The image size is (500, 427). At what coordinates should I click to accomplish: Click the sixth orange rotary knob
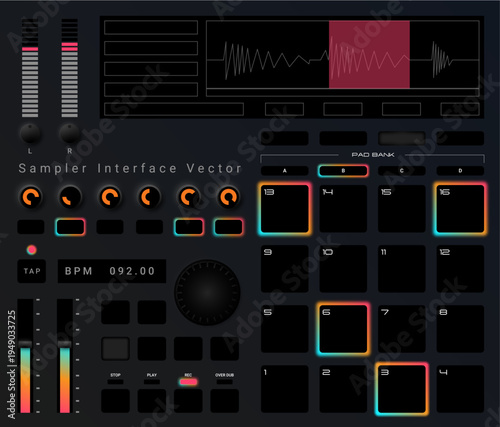pyautogui.click(x=228, y=197)
